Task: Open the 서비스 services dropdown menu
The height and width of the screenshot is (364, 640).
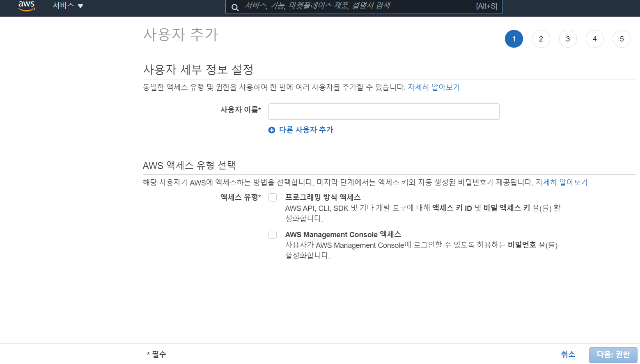Action: [68, 6]
